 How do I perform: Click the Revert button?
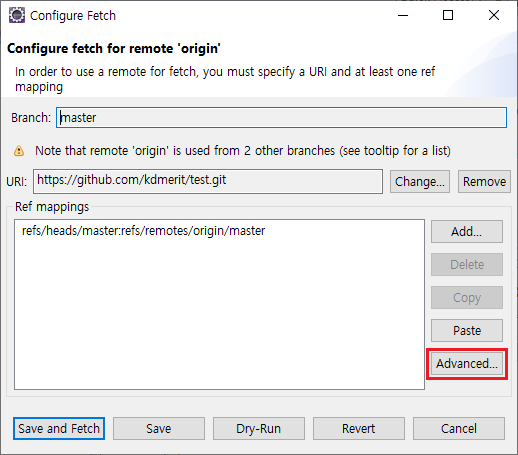(x=359, y=428)
